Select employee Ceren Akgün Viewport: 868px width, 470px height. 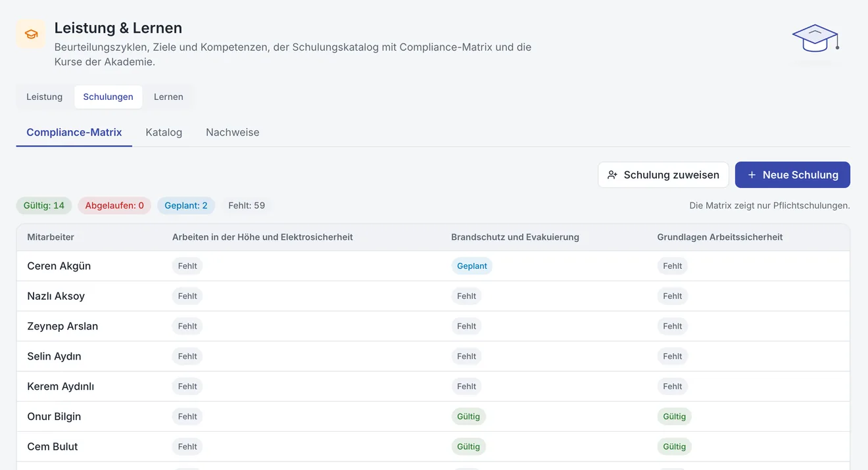[59, 266]
